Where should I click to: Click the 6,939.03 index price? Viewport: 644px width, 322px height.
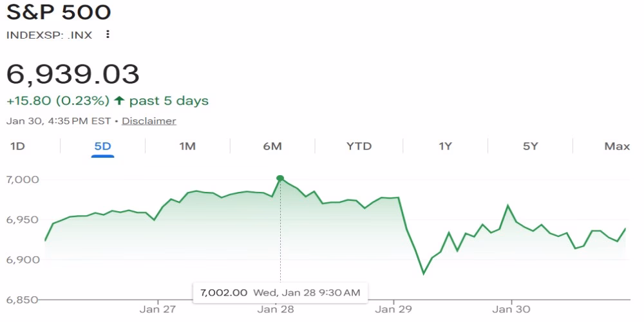(73, 74)
